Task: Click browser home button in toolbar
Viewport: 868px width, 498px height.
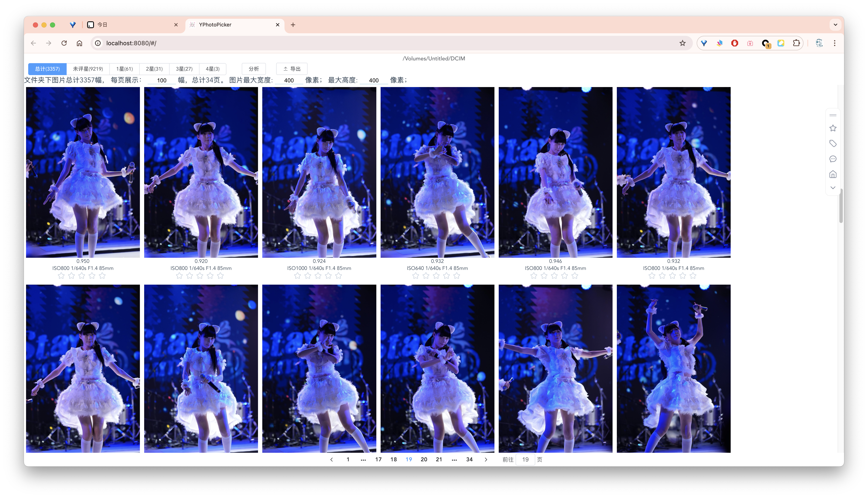Action: [x=79, y=43]
